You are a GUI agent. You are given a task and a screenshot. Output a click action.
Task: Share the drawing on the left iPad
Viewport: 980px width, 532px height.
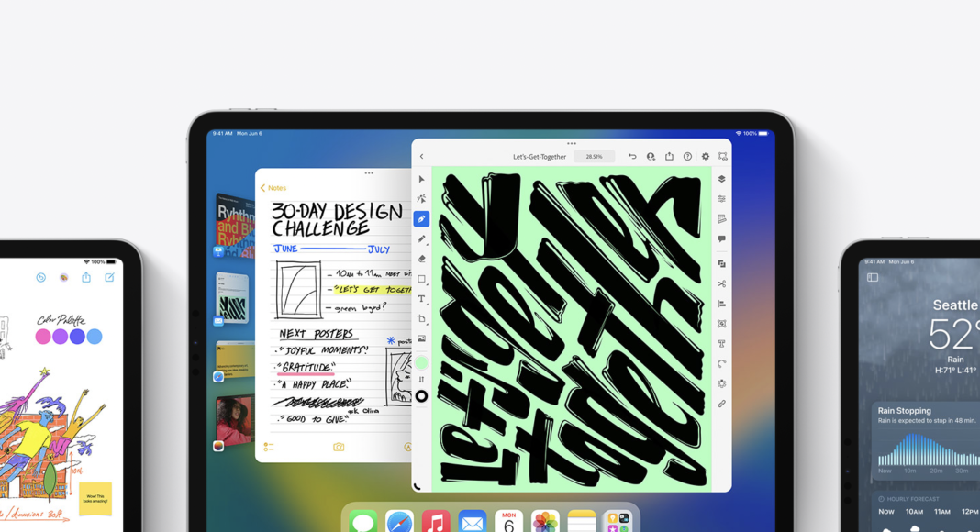click(x=86, y=277)
